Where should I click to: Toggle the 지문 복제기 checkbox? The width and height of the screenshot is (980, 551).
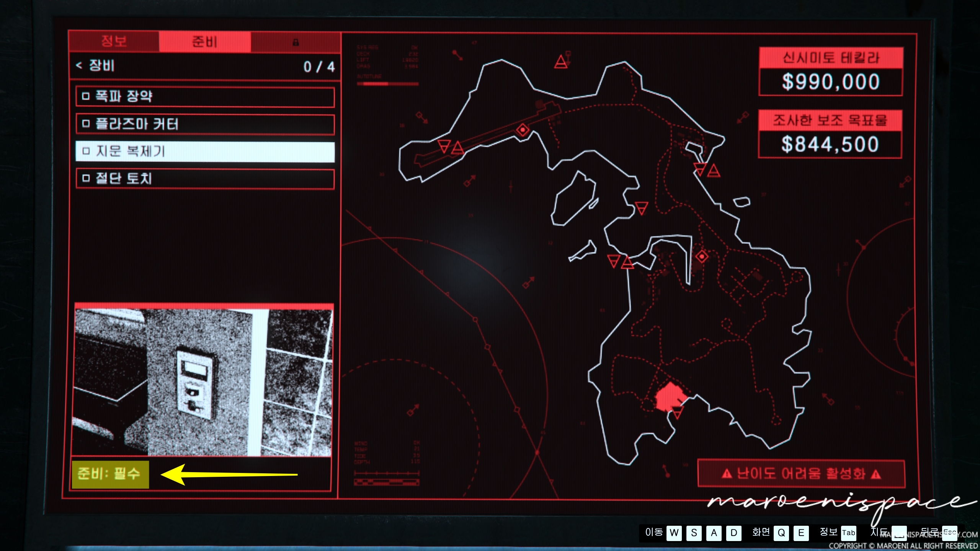click(86, 151)
